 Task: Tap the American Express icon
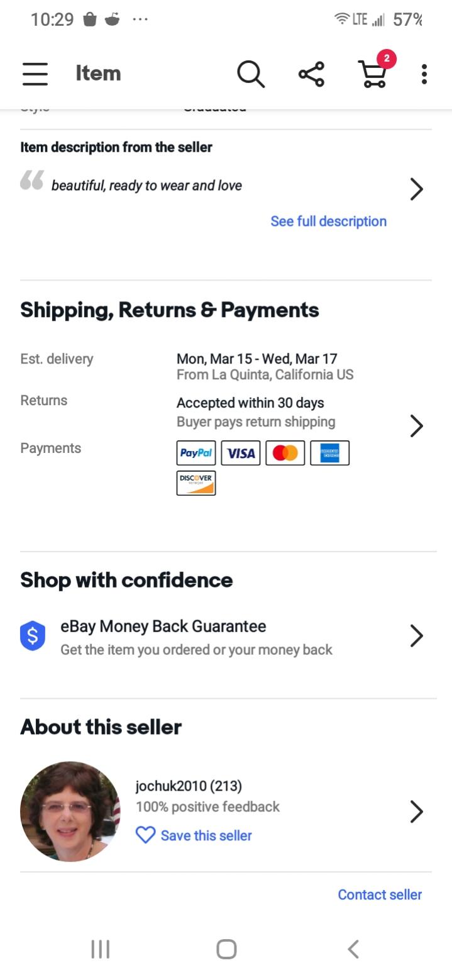pyautogui.click(x=329, y=453)
